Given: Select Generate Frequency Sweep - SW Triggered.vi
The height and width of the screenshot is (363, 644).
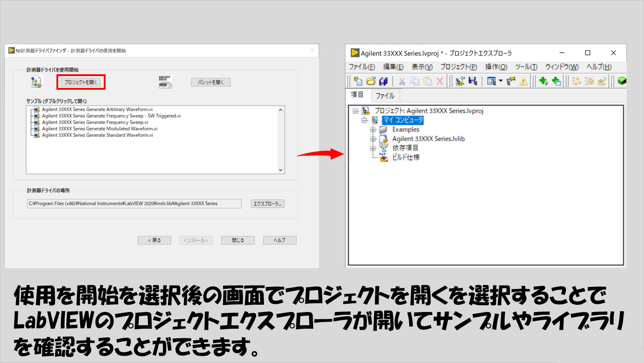Looking at the screenshot, I should (112, 116).
